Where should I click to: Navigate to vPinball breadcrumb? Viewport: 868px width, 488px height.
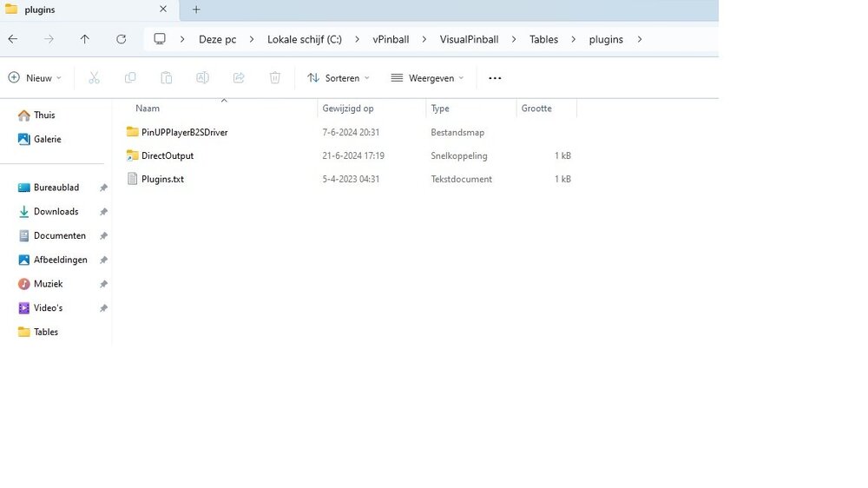point(391,39)
